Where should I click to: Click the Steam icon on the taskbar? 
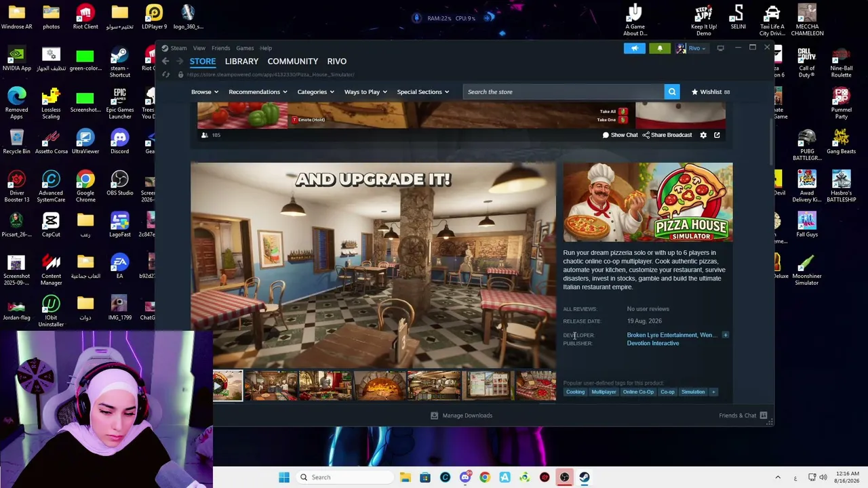click(x=584, y=477)
